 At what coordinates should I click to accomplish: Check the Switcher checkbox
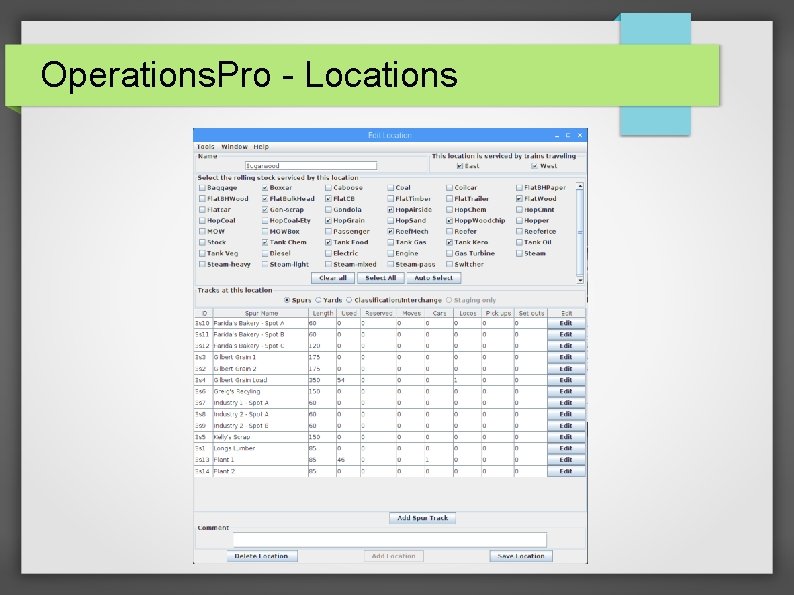point(449,264)
